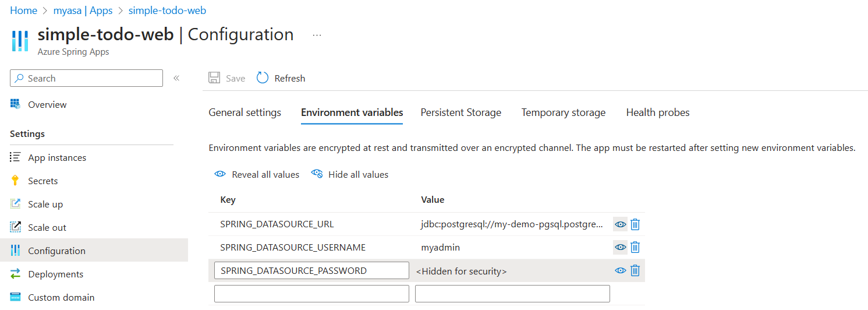The image size is (868, 310).
Task: Open the more options ellipsis menu
Action: (317, 35)
